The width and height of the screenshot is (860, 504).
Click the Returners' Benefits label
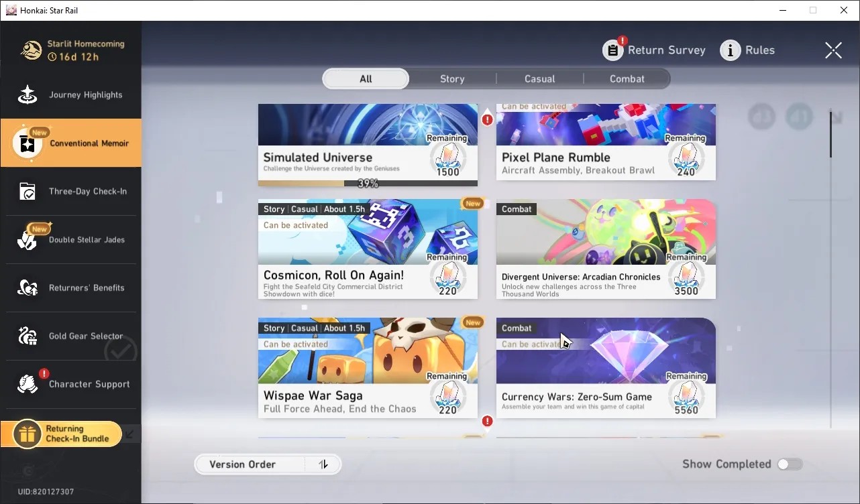(87, 288)
